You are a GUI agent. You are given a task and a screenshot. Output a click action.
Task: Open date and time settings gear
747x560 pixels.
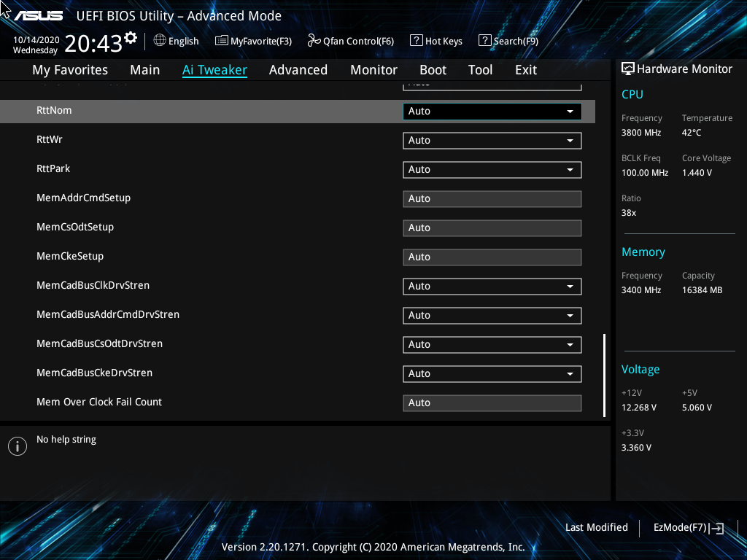pos(131,37)
